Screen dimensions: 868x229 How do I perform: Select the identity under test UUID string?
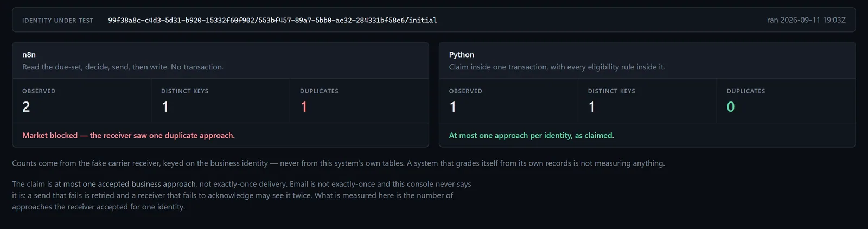(272, 20)
